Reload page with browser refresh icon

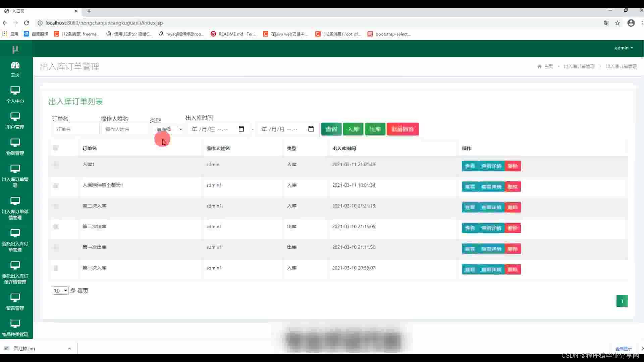[26, 23]
